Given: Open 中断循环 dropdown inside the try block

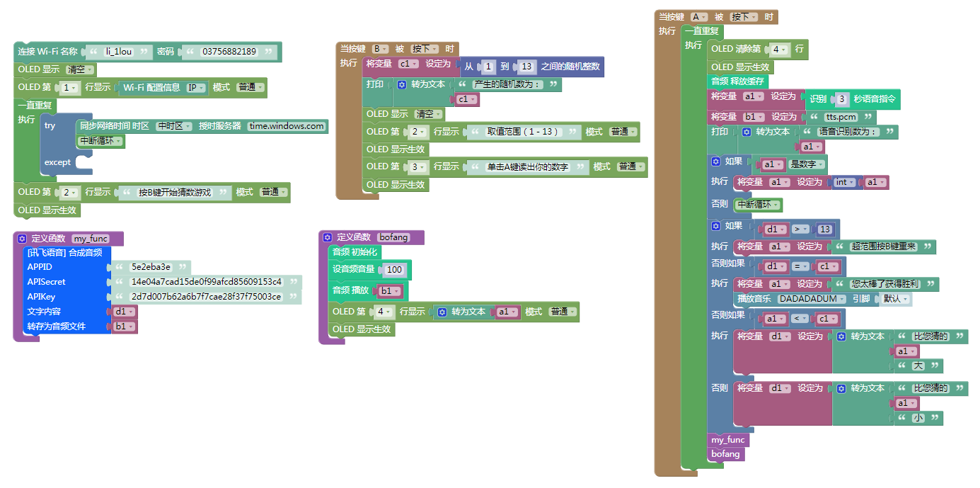Looking at the screenshot, I should pyautogui.click(x=101, y=141).
